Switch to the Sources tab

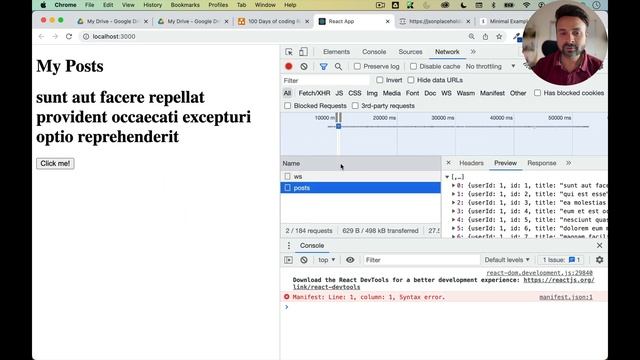(x=410, y=52)
